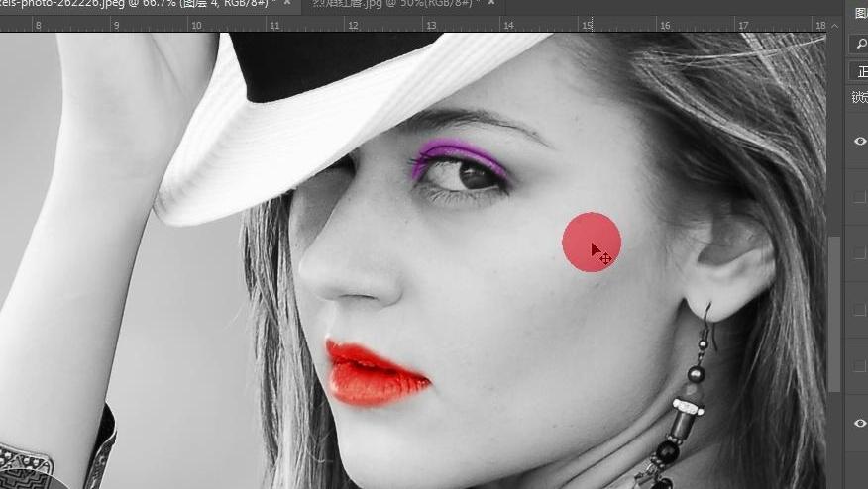The width and height of the screenshot is (868, 489).
Task: Show the second layer via its empty visibility box
Action: 860,197
